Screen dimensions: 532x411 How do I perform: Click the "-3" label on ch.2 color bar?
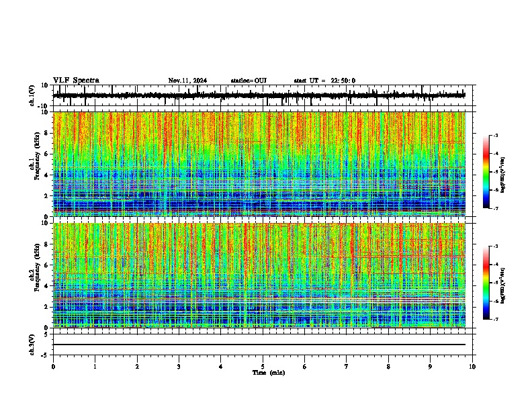tap(495, 246)
